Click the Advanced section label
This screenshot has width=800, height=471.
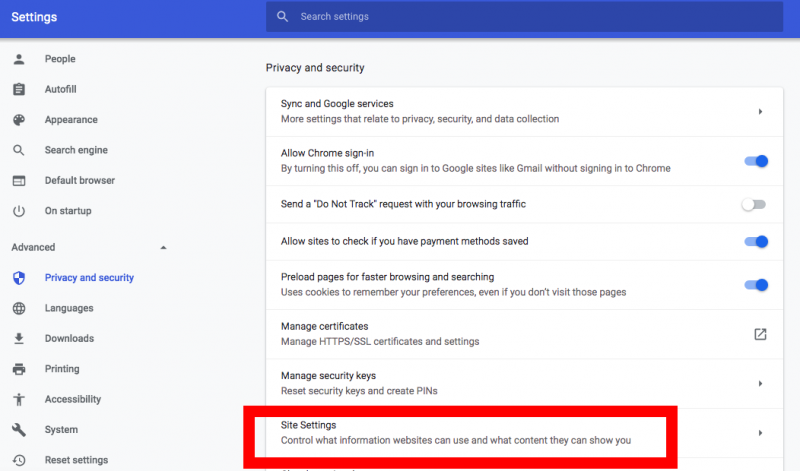pyautogui.click(x=33, y=247)
